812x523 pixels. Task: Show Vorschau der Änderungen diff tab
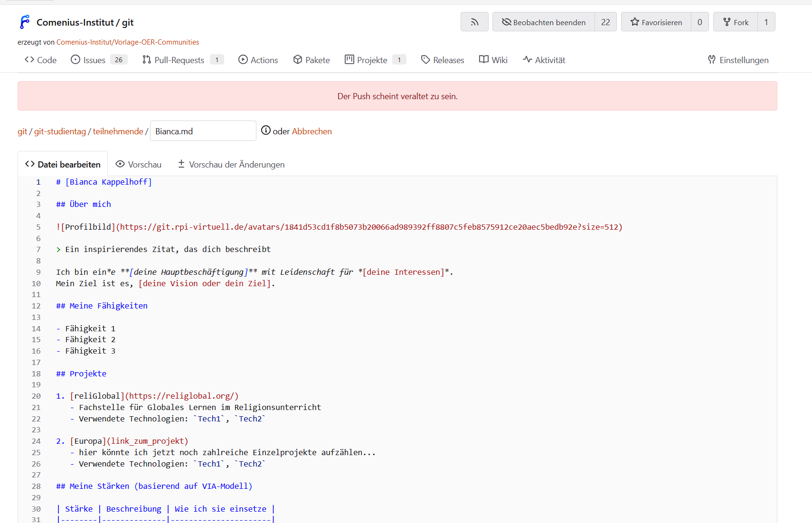click(x=231, y=164)
